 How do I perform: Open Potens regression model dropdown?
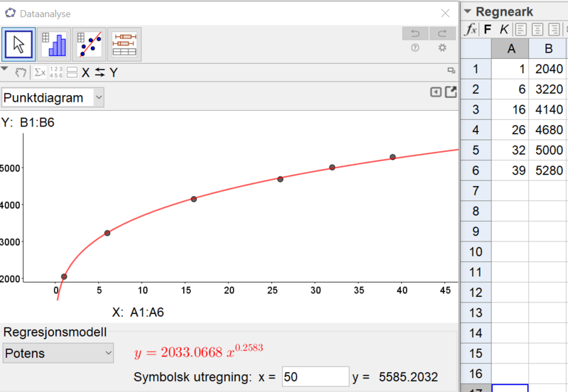(x=58, y=353)
